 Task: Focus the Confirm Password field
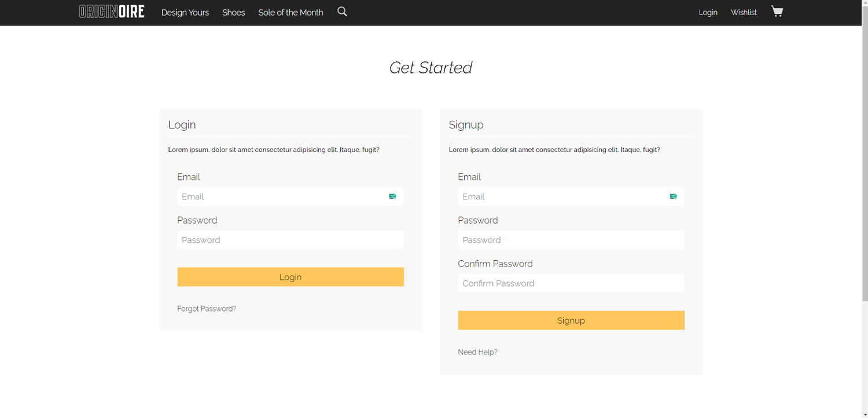(571, 283)
